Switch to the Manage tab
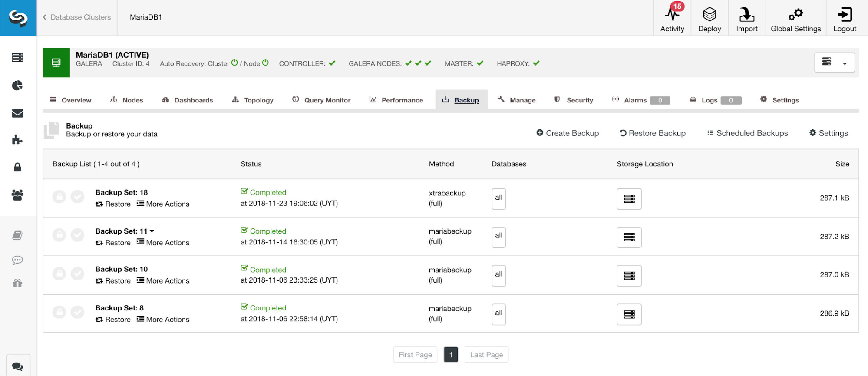Image resolution: width=868 pixels, height=376 pixels. pyautogui.click(x=517, y=100)
